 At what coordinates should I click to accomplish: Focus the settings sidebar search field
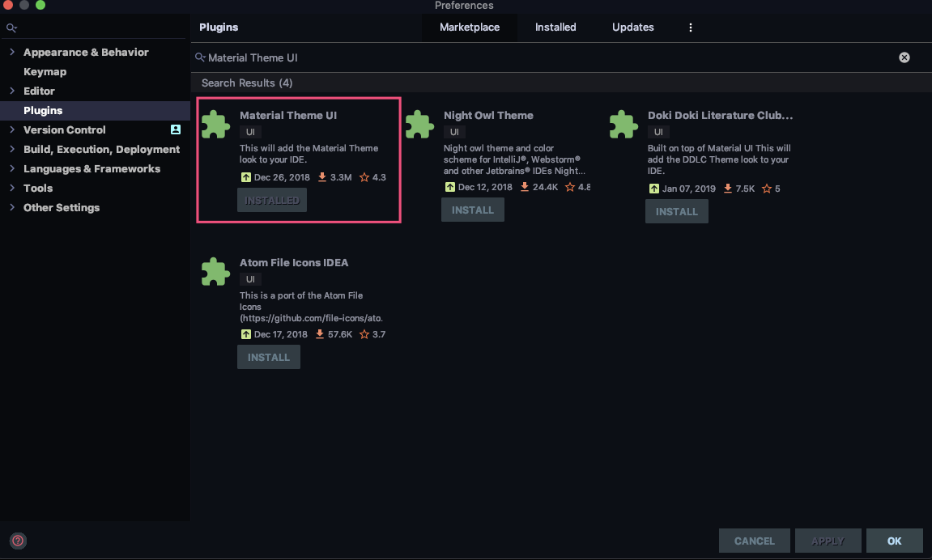95,28
